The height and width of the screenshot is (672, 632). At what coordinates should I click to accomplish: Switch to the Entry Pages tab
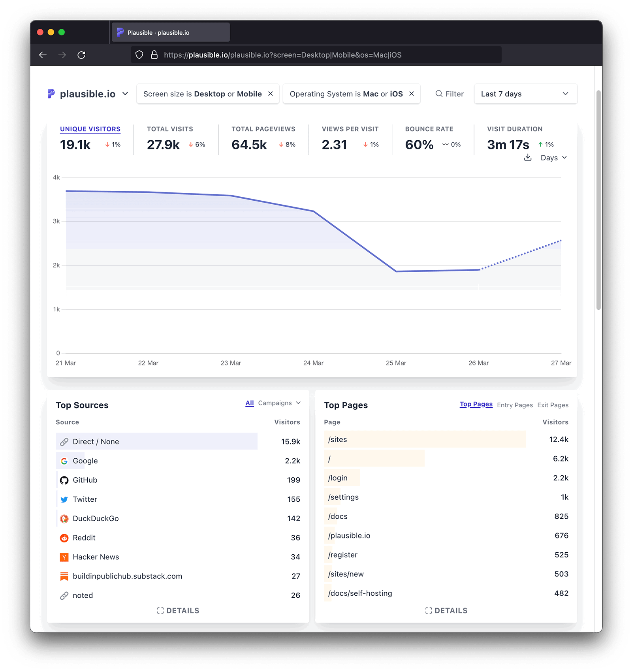[515, 405]
